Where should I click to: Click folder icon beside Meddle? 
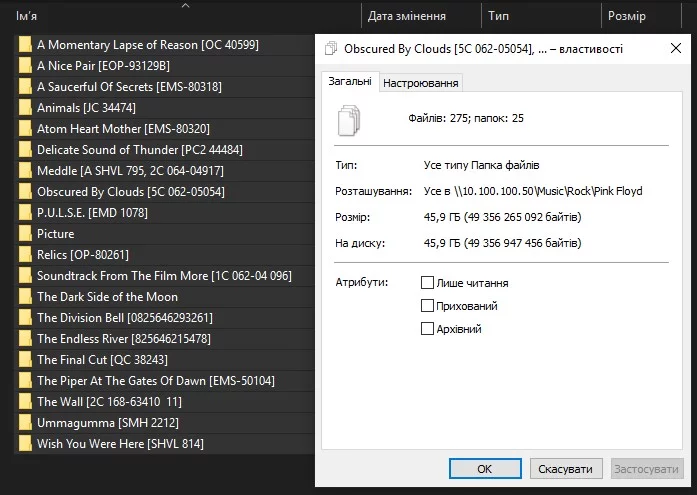tap(25, 171)
